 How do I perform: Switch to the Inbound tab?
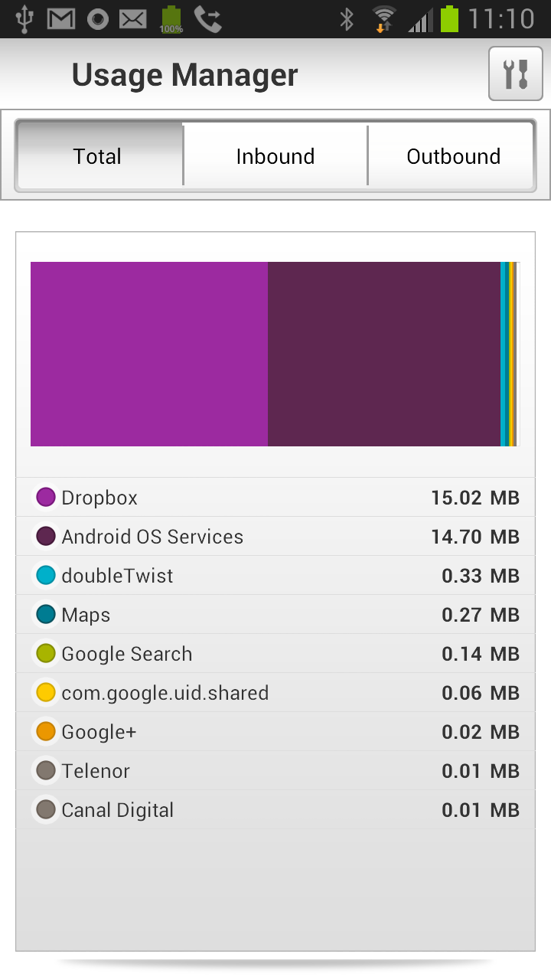point(275,156)
